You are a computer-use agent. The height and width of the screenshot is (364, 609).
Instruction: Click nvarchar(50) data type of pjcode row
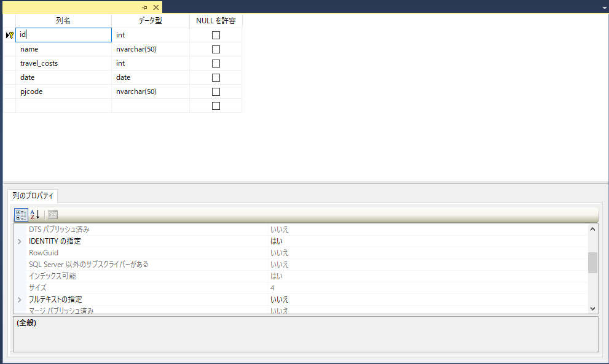tap(151, 91)
